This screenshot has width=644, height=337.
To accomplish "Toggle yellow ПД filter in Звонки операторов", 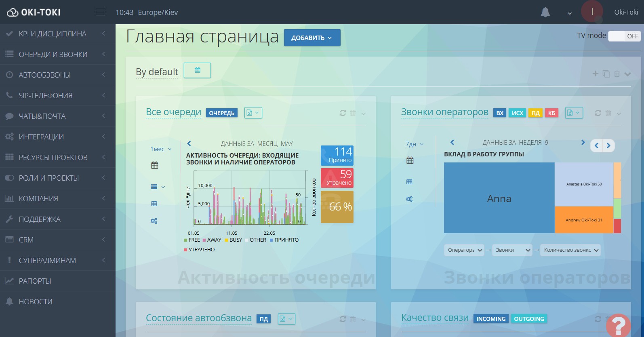I will coord(535,113).
